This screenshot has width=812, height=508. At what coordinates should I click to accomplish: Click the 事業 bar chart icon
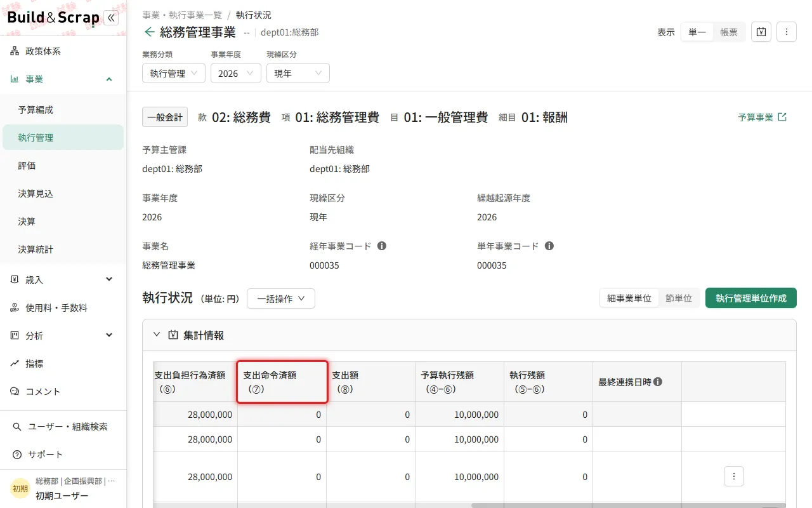(15, 79)
